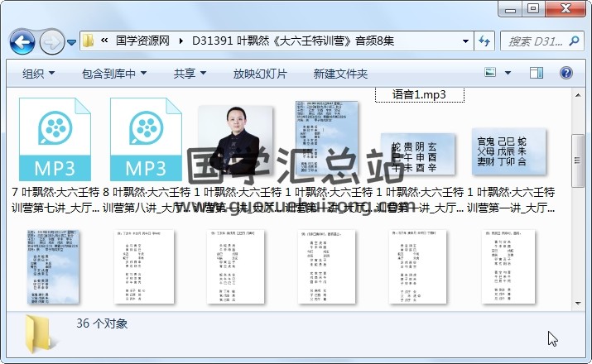The width and height of the screenshot is (592, 364).
Task: Click the 新建文件夹 button
Action: pyautogui.click(x=340, y=74)
